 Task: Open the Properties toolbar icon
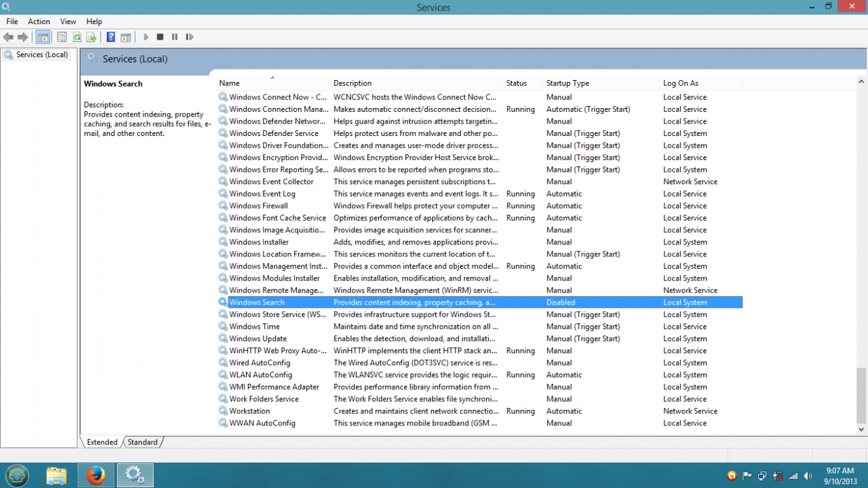(62, 37)
